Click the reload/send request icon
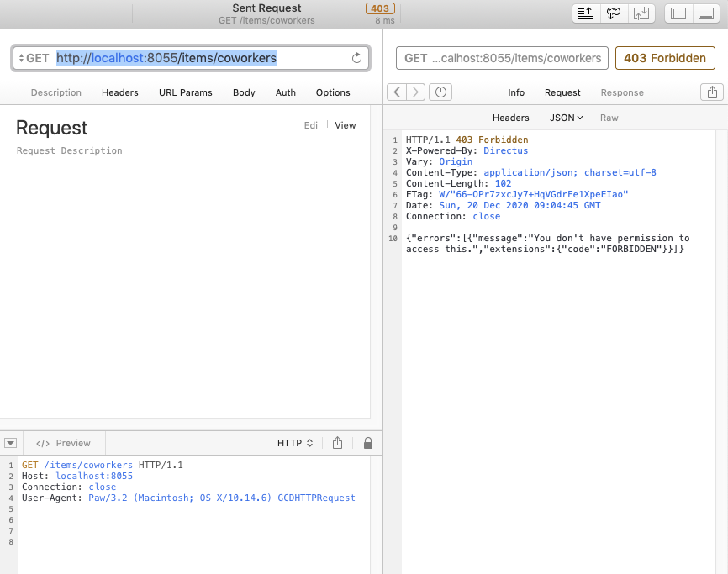Image resolution: width=728 pixels, height=574 pixels. pos(356,58)
